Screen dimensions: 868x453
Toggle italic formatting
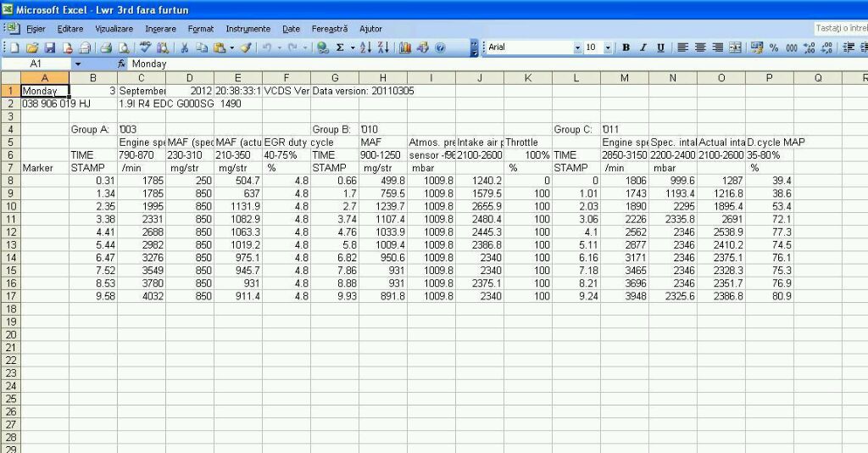point(643,48)
